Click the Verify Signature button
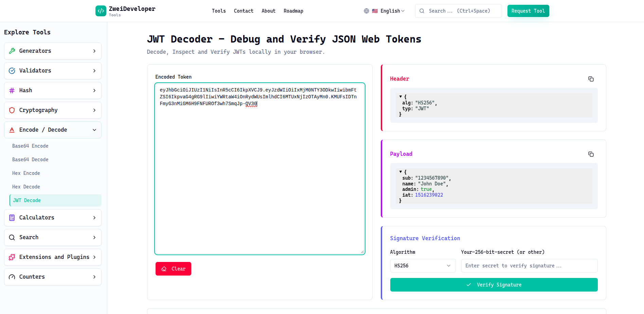644x314 pixels. (494, 285)
